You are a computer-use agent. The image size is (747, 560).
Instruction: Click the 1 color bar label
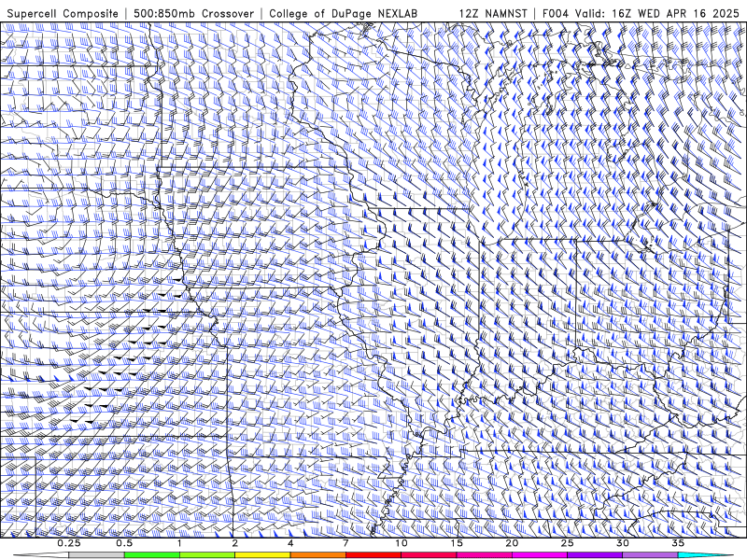(x=179, y=543)
